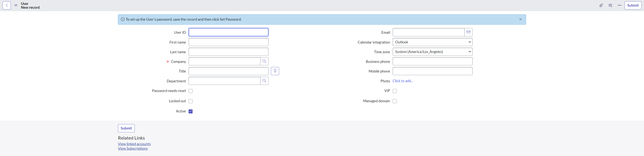Expand the Time zone dropdown

click(x=432, y=52)
